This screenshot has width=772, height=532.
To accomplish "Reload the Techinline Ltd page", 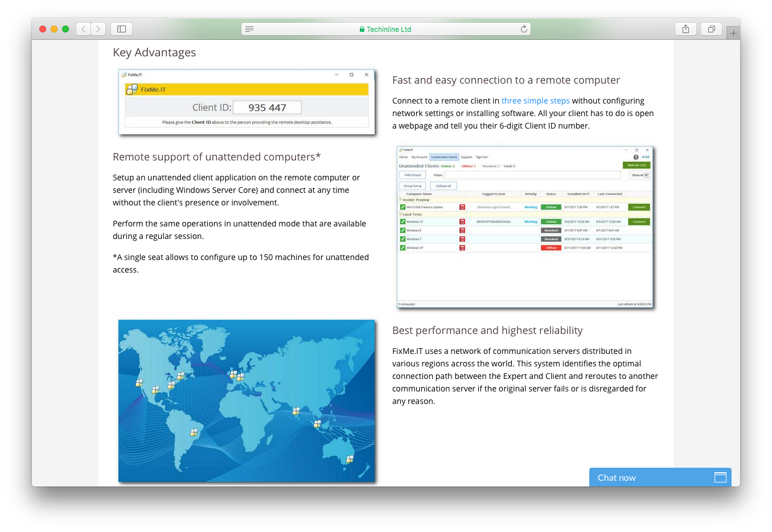I will click(524, 29).
